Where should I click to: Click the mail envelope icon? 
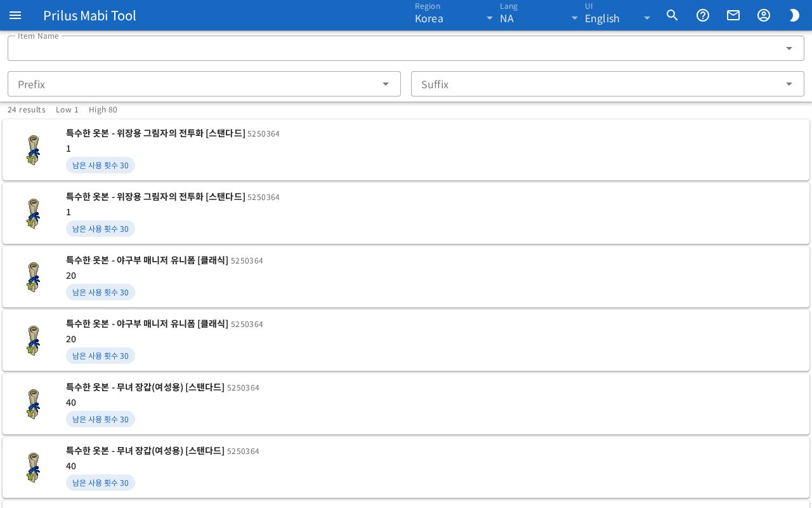click(x=733, y=15)
